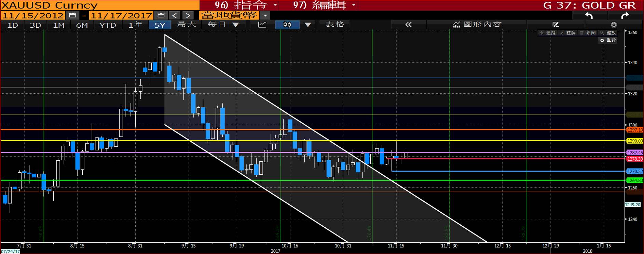Click the XAUUSD Curncy ticker field

pos(100,5)
